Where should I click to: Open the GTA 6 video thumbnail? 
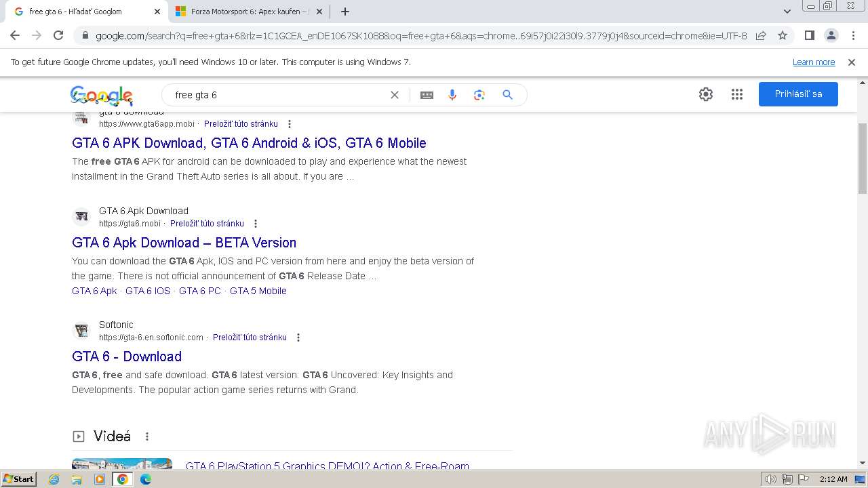(122, 464)
